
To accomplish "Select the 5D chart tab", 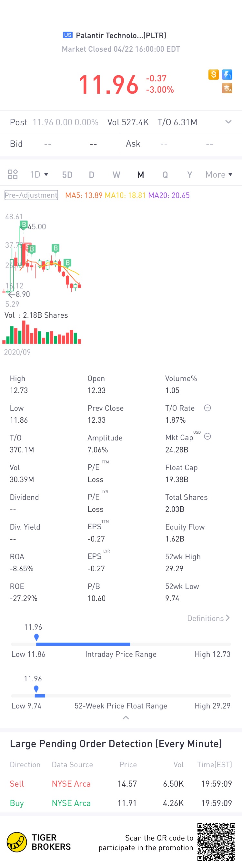I will (67, 175).
